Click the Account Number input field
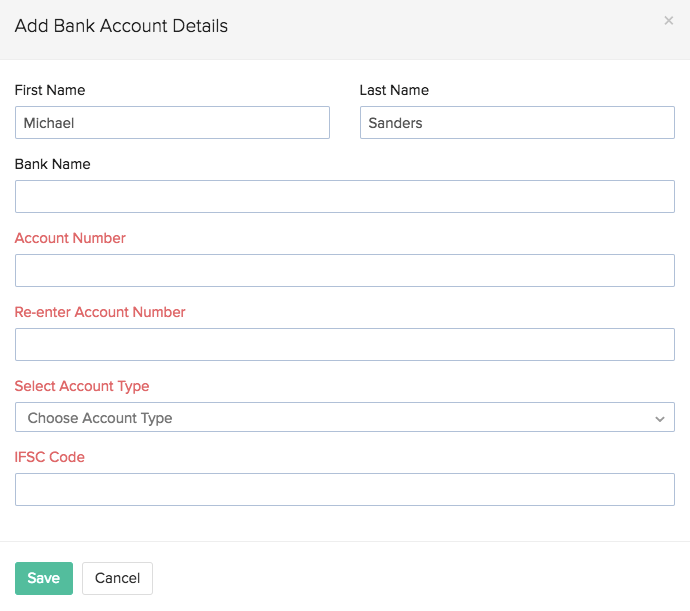The height and width of the screenshot is (611, 690). click(344, 271)
